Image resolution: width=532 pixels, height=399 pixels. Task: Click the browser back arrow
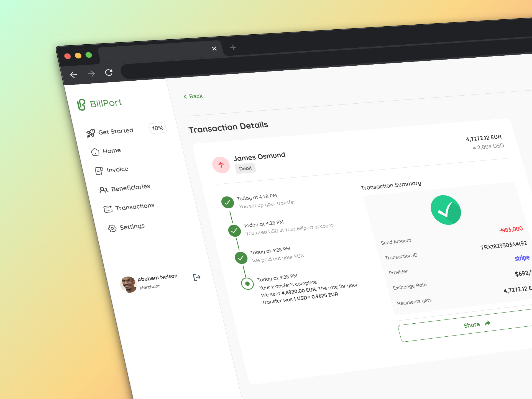(73, 75)
